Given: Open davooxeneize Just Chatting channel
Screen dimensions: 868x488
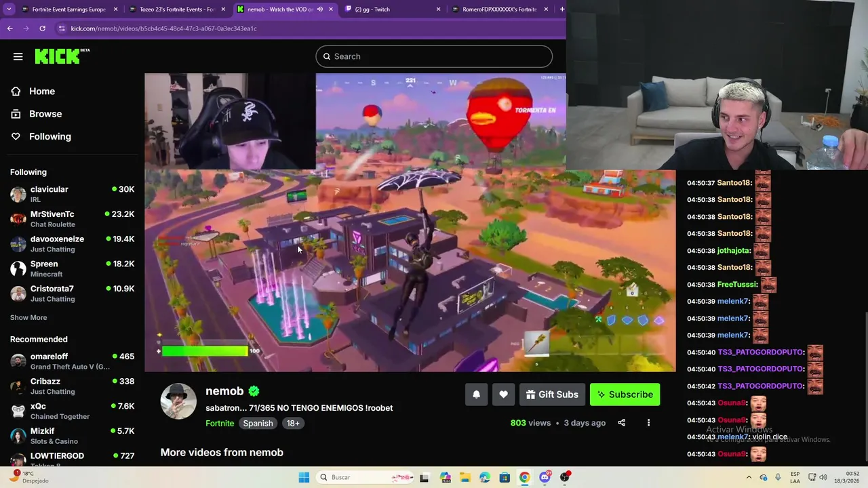Looking at the screenshot, I should coord(72,244).
